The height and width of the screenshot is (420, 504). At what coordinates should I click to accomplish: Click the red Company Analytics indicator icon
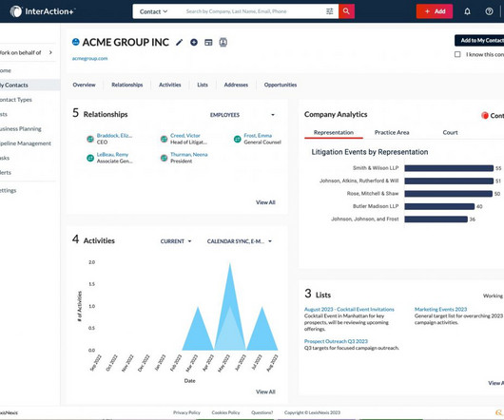[x=485, y=115]
